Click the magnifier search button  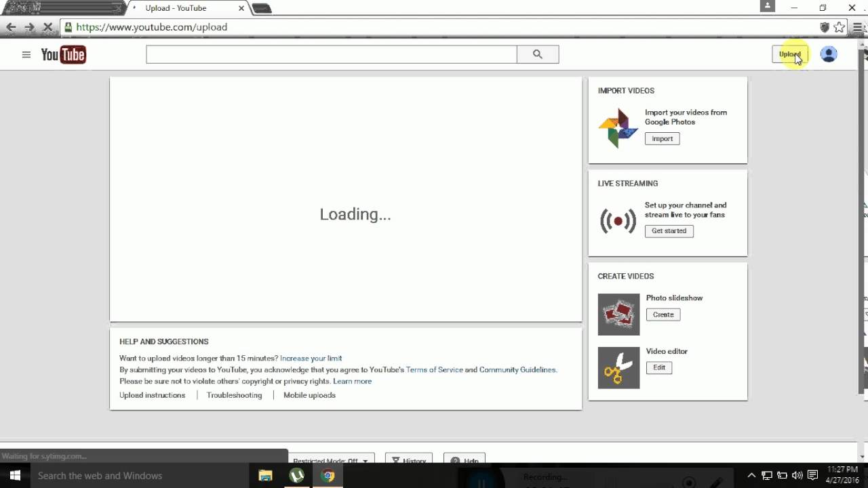538,54
